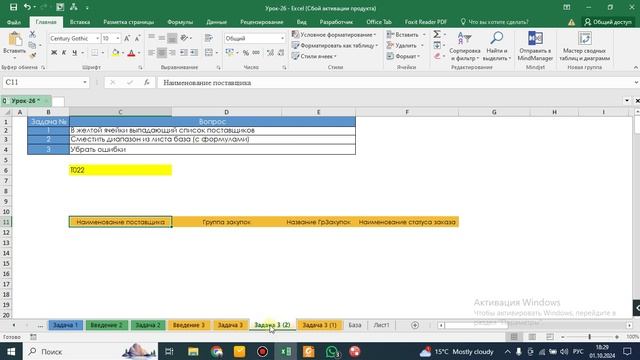Increase decimal places icon
640x360 pixels.
pyautogui.click(x=270, y=53)
